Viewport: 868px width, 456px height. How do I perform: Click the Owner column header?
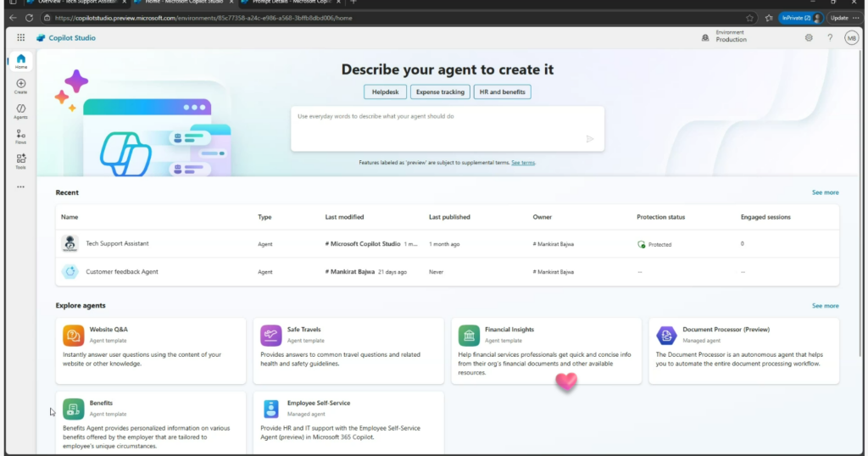[542, 217]
